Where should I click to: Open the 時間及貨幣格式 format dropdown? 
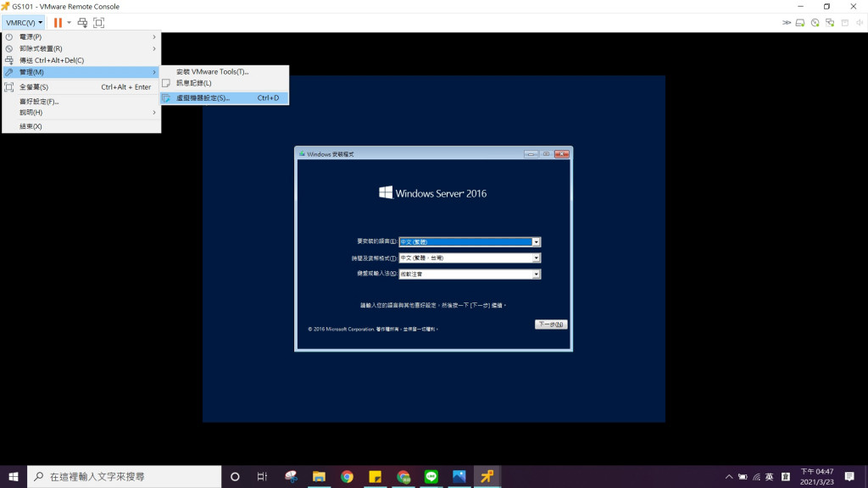470,258
